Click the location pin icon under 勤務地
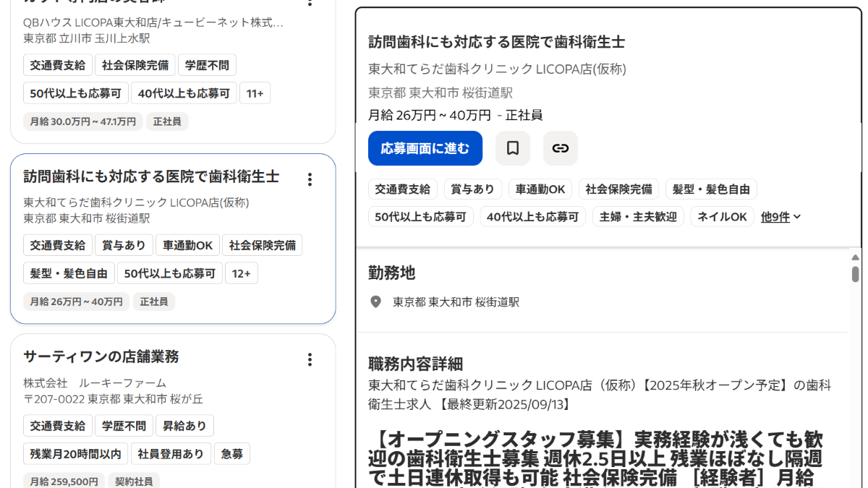 tap(375, 301)
